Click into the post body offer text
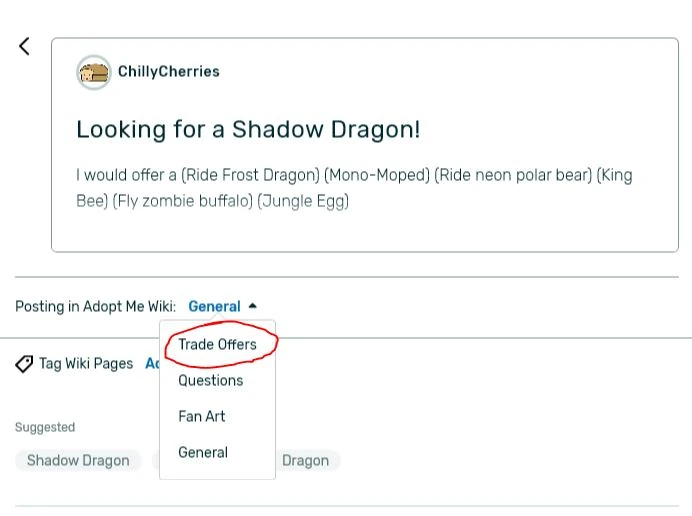 point(354,187)
